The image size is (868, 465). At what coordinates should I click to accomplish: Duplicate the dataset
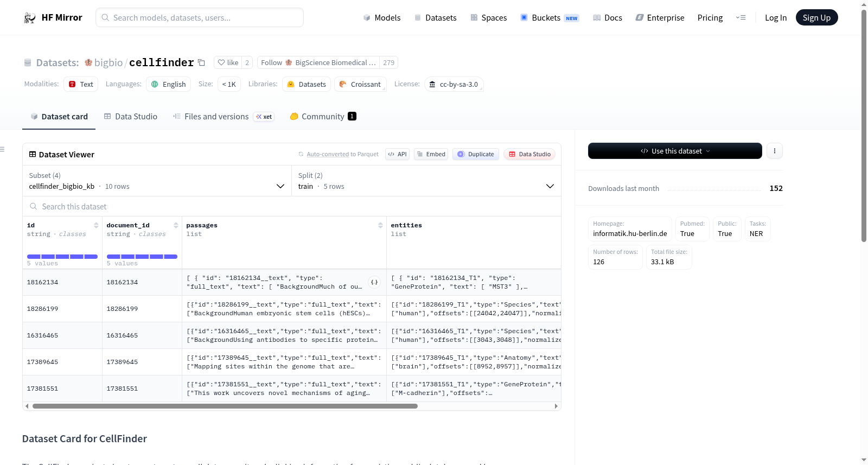476,154
